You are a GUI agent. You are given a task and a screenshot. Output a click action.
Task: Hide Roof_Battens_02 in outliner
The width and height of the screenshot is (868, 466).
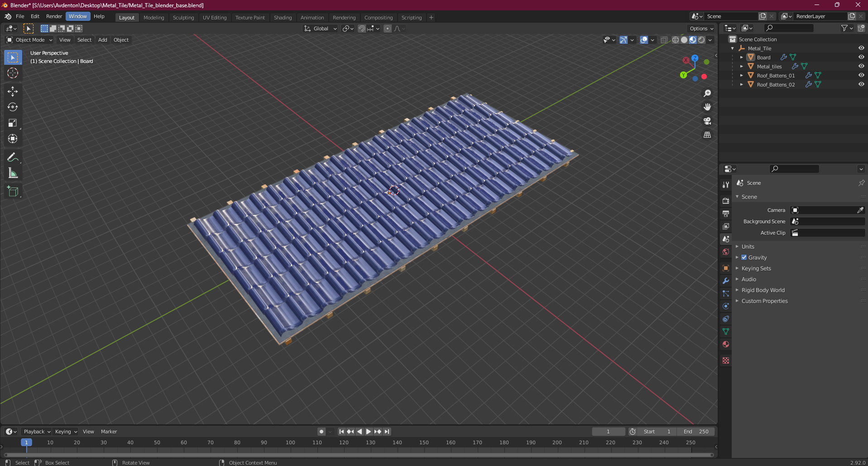861,84
